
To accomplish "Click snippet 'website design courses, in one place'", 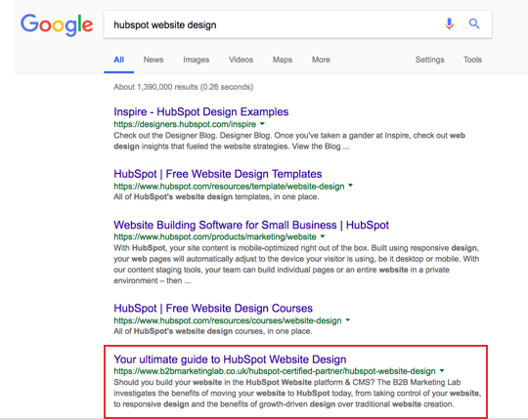I will (x=213, y=331).
